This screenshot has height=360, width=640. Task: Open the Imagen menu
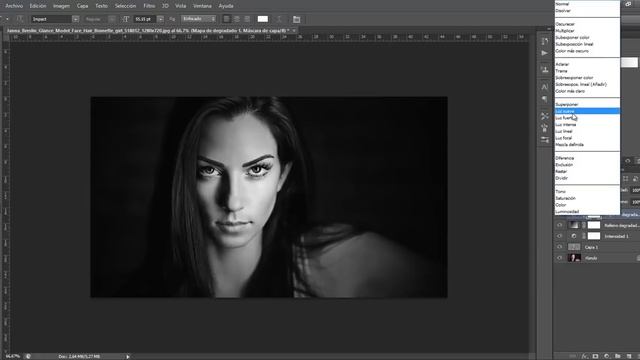pyautogui.click(x=61, y=6)
